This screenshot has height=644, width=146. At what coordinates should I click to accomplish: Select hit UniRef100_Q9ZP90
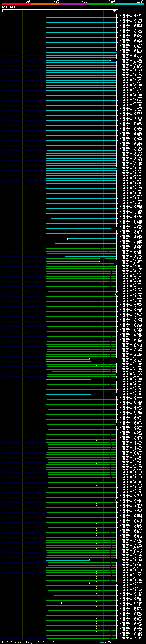coord(131,15)
